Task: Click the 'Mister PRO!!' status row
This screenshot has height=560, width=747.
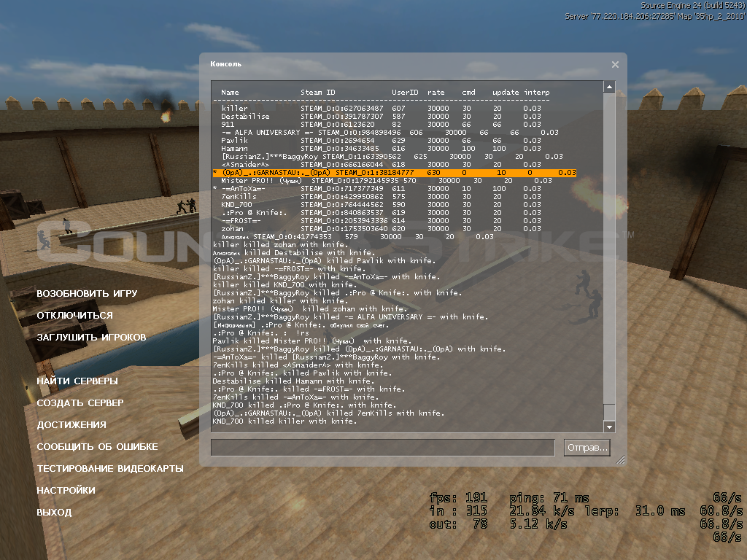Action: 387,181
